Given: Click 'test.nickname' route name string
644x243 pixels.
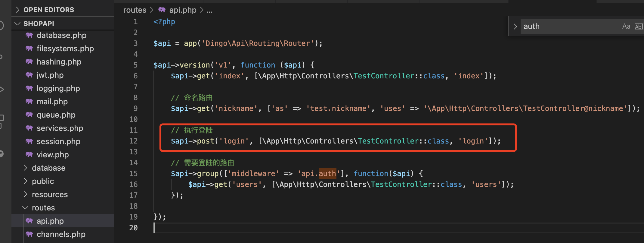Looking at the screenshot, I should pos(338,109).
